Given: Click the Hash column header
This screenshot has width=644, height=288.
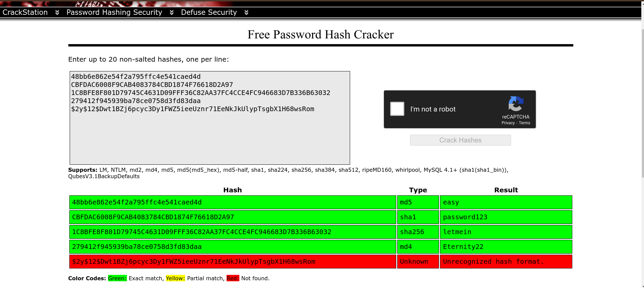Looking at the screenshot, I should (x=233, y=190).
